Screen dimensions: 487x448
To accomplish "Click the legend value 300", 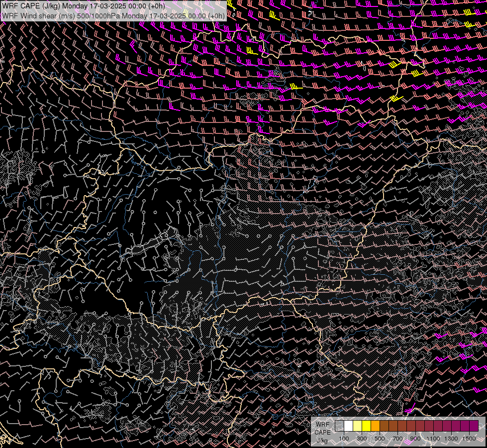I will coord(362,439).
